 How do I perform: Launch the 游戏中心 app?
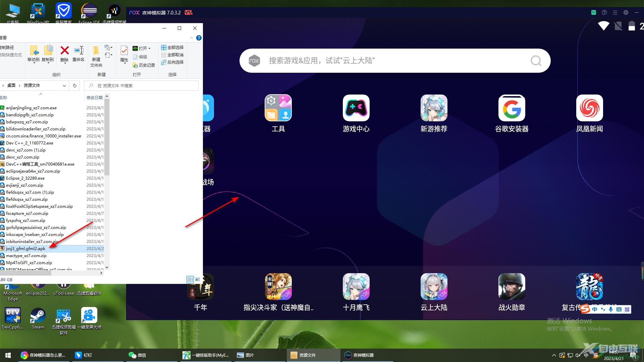coord(356,108)
